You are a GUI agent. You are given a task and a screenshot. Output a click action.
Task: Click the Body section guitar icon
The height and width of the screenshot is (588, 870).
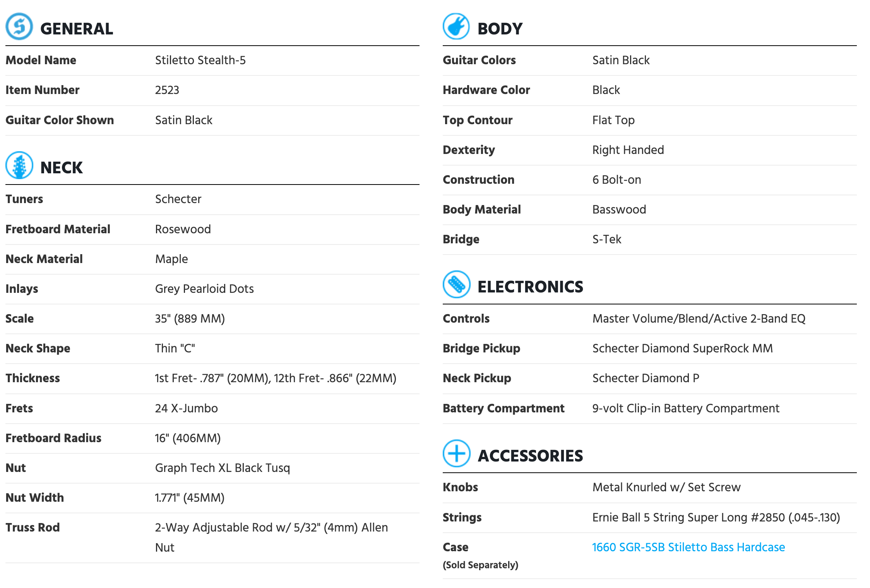click(x=456, y=27)
